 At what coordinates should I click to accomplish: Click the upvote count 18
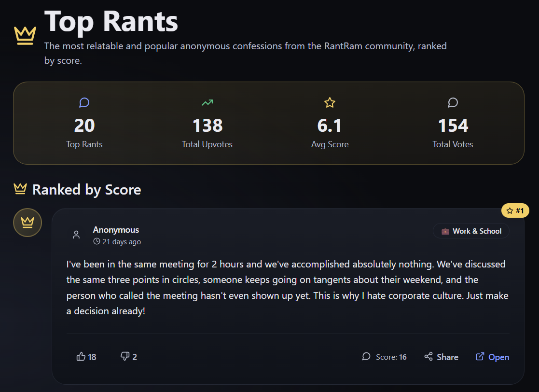(92, 357)
